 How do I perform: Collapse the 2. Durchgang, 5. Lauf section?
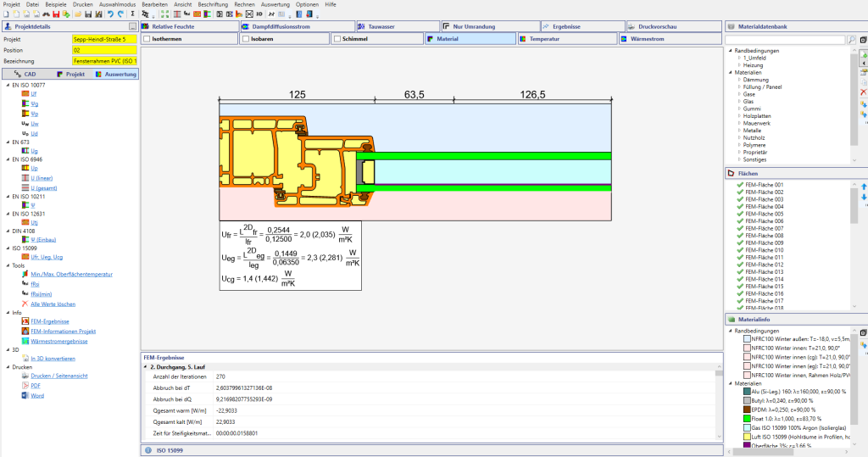[146, 367]
